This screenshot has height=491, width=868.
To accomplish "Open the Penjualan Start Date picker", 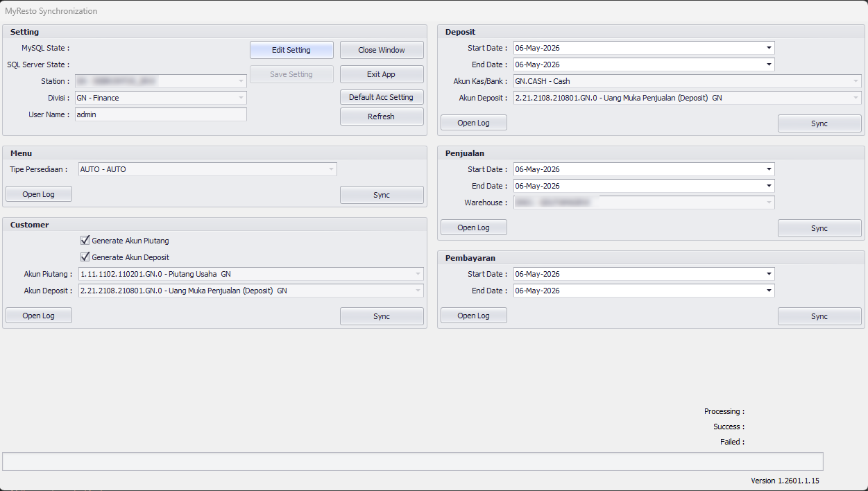I will 769,169.
